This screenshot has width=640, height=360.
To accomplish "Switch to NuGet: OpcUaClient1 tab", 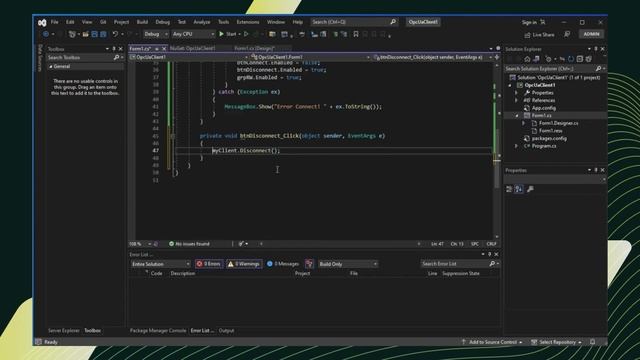I will click(192, 49).
